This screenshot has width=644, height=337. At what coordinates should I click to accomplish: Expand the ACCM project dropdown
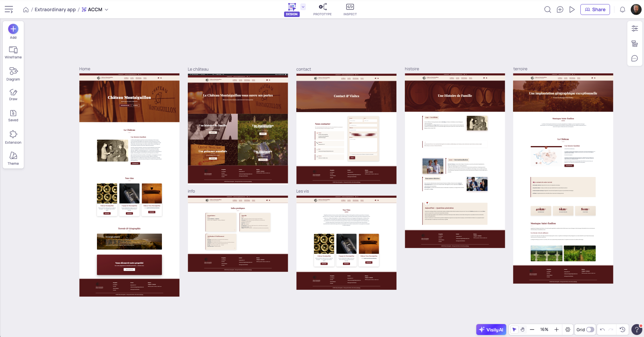click(x=106, y=10)
